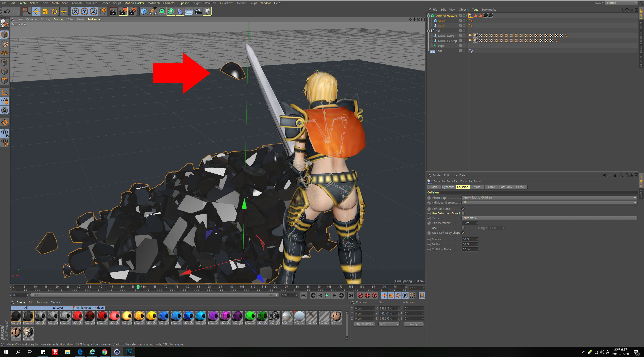Open the MoGraph menu
Image resolution: width=644 pixels, height=357 pixels.
click(153, 3)
